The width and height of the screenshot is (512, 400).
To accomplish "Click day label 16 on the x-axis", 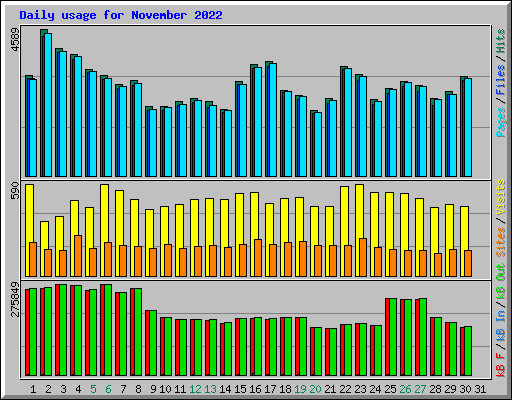I will click(255, 389).
